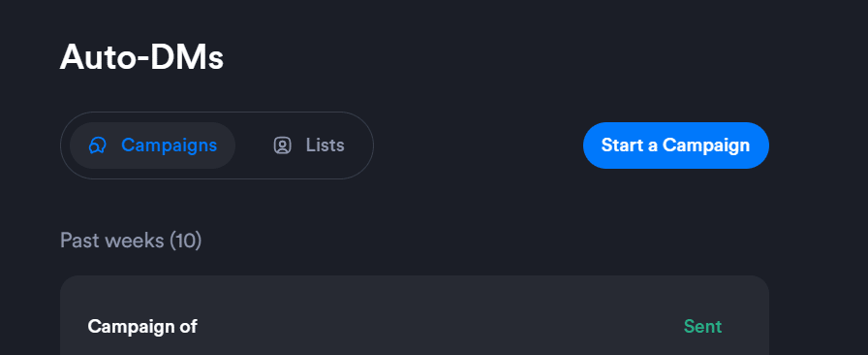Click the green Sent status label
Image resolution: width=868 pixels, height=355 pixels.
[x=702, y=326]
